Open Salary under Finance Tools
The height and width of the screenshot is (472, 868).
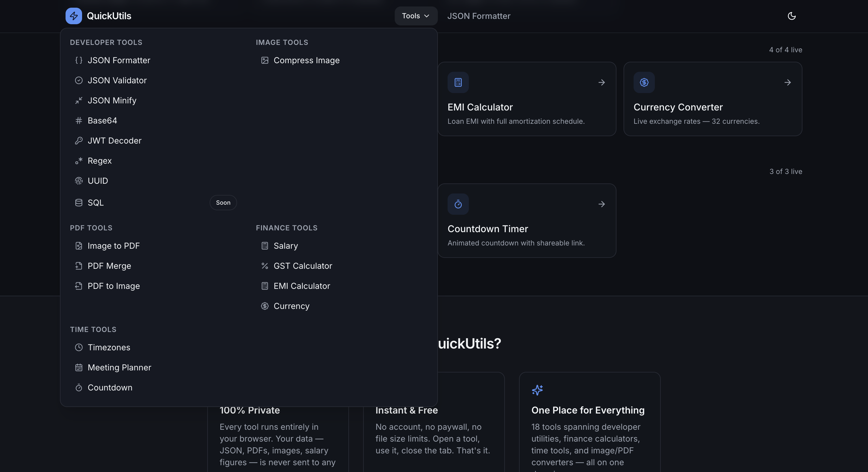(341, 246)
